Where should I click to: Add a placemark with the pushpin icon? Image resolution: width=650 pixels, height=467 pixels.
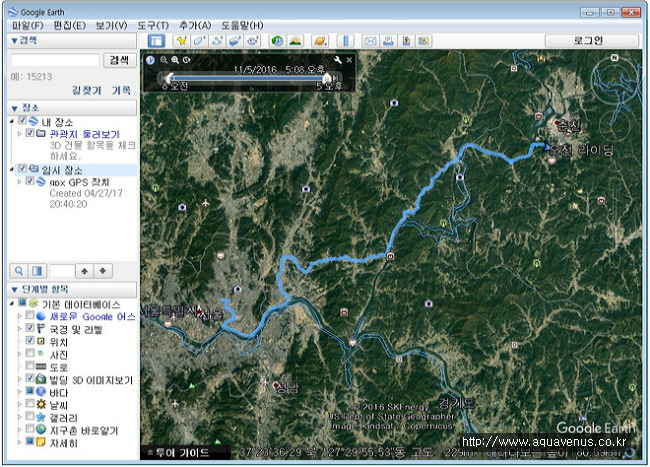181,41
